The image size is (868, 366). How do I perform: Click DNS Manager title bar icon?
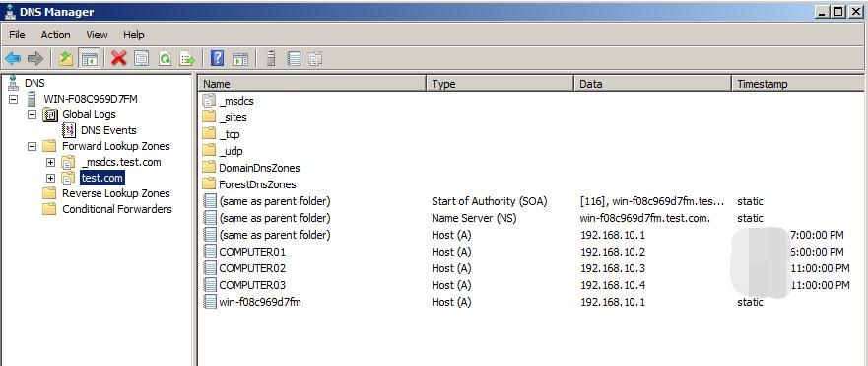coord(10,11)
